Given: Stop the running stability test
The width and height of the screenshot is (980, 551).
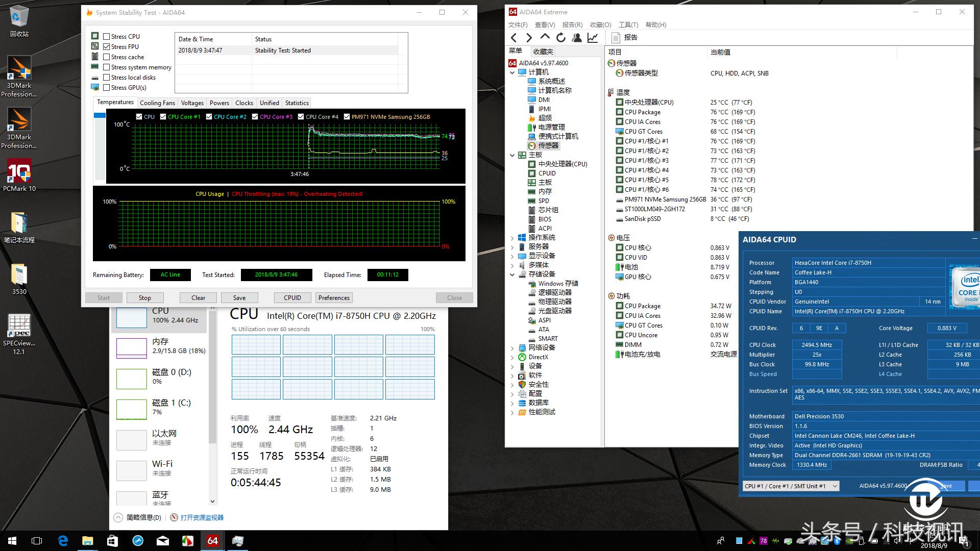Looking at the screenshot, I should 144,297.
